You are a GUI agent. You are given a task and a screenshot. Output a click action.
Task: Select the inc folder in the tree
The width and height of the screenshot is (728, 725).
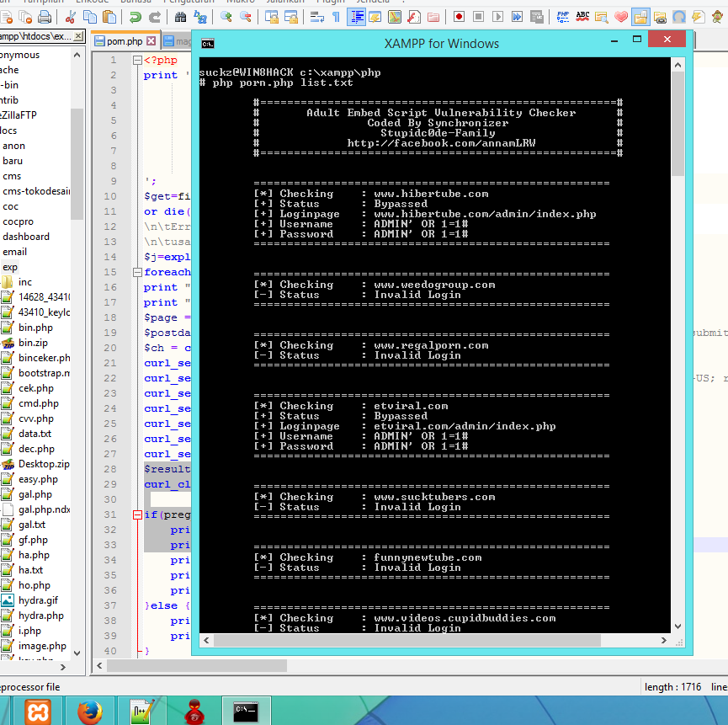coord(24,282)
